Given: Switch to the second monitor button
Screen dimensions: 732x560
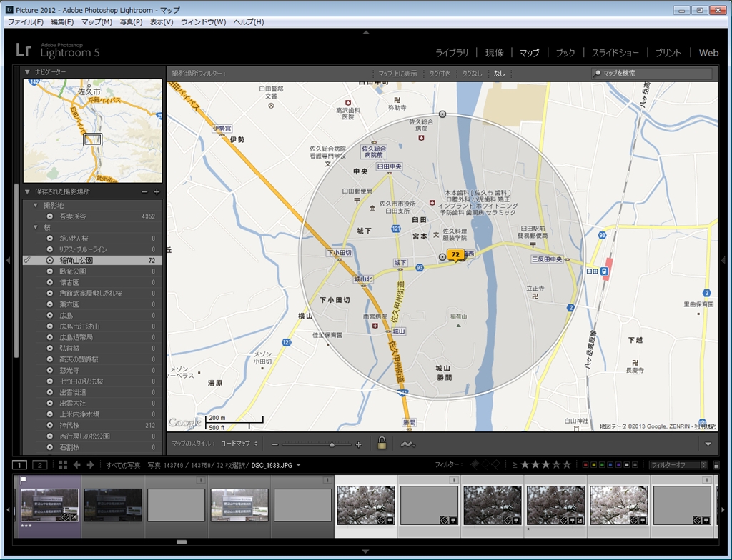Looking at the screenshot, I should [x=41, y=465].
